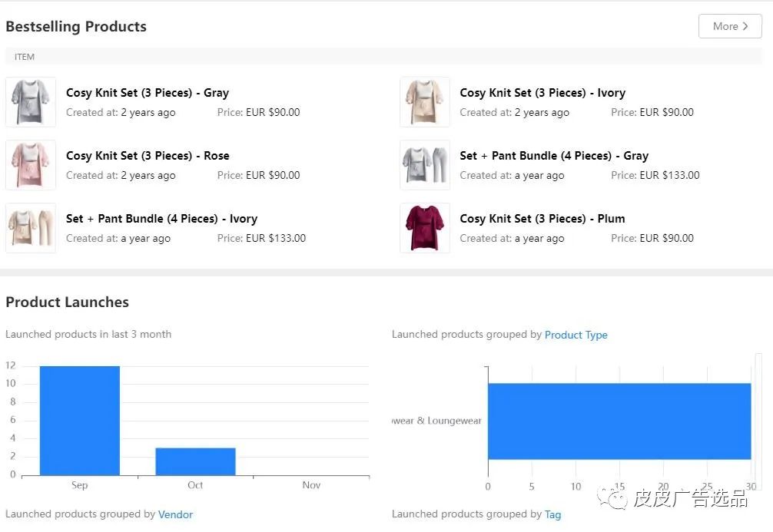The width and height of the screenshot is (773, 532).
Task: Click the Cosy Knit Set Rose title
Action: 148,156
